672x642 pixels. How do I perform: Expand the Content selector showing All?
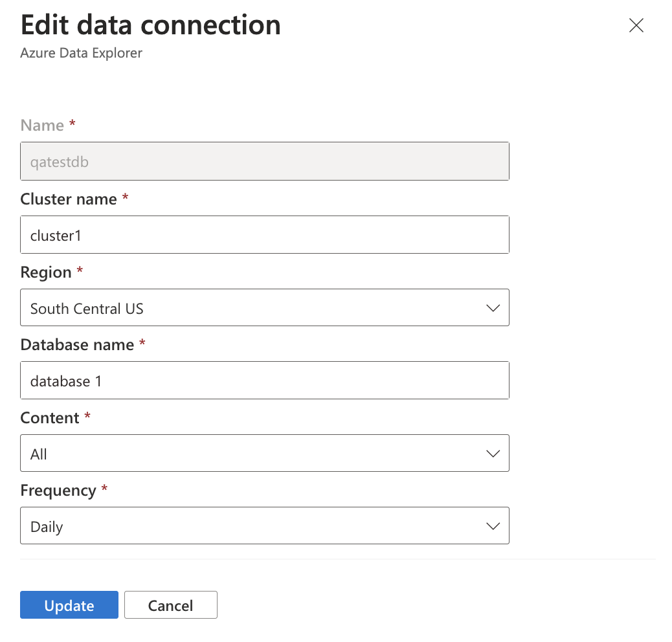tap(264, 453)
